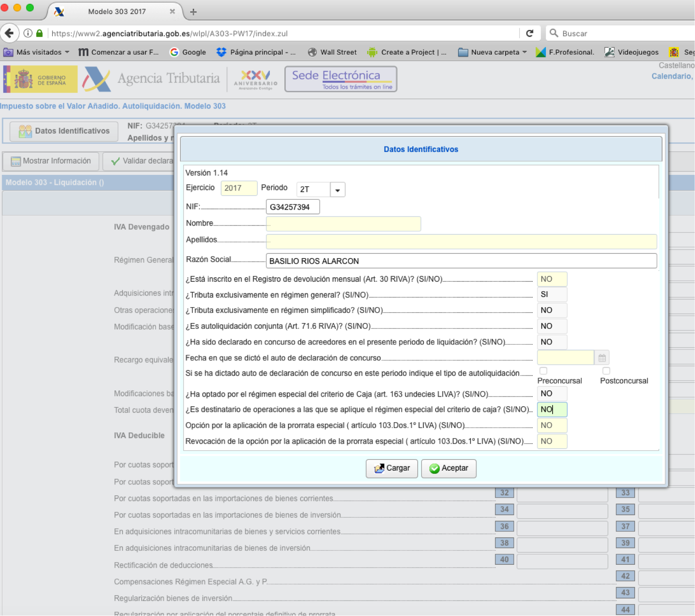Click the Datos Identificativos background button
This screenshot has height=616, width=695.
click(x=64, y=131)
